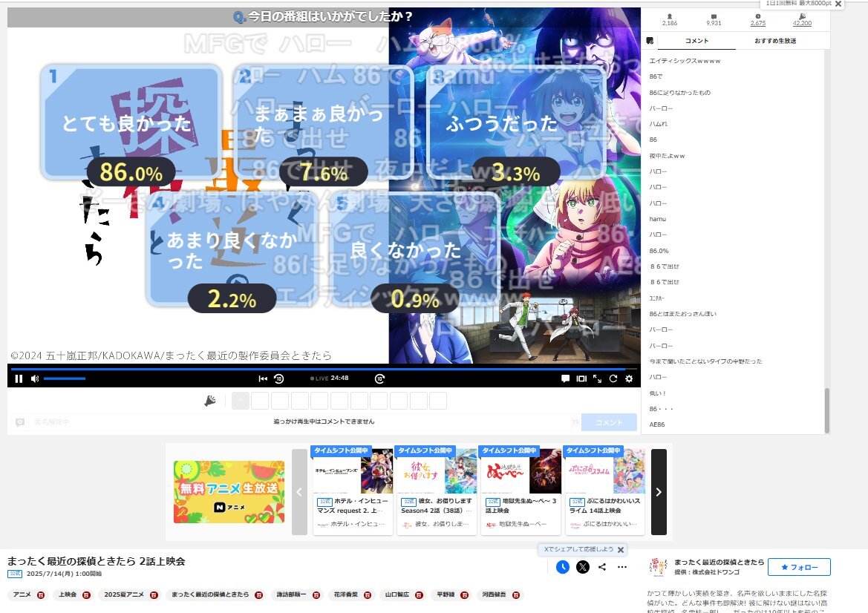
Task: Enter fullscreen mode on the player
Action: (597, 379)
